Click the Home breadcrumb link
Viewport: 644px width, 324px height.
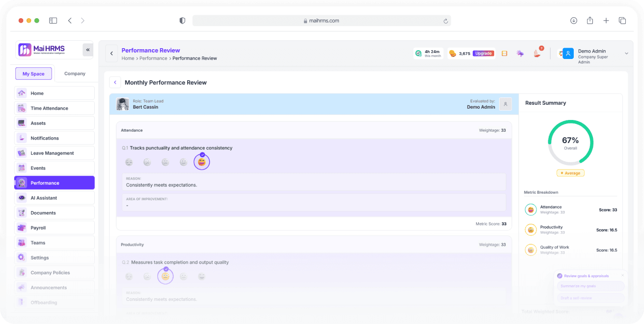pyautogui.click(x=128, y=59)
